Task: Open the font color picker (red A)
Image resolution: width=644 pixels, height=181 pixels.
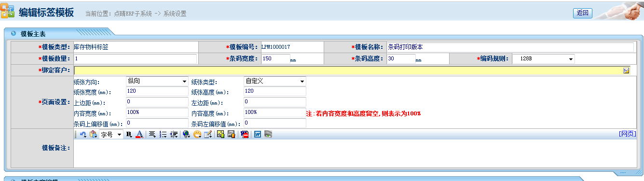Action: click(139, 134)
